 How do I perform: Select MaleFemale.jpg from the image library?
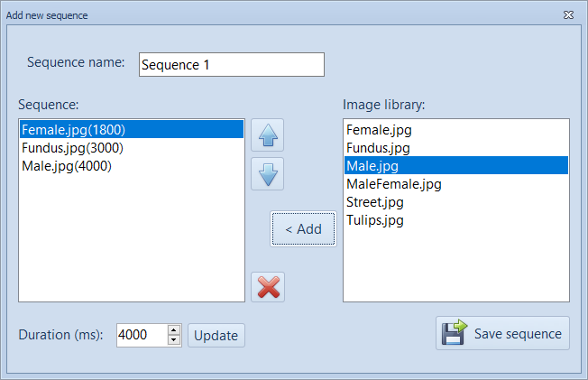(394, 183)
